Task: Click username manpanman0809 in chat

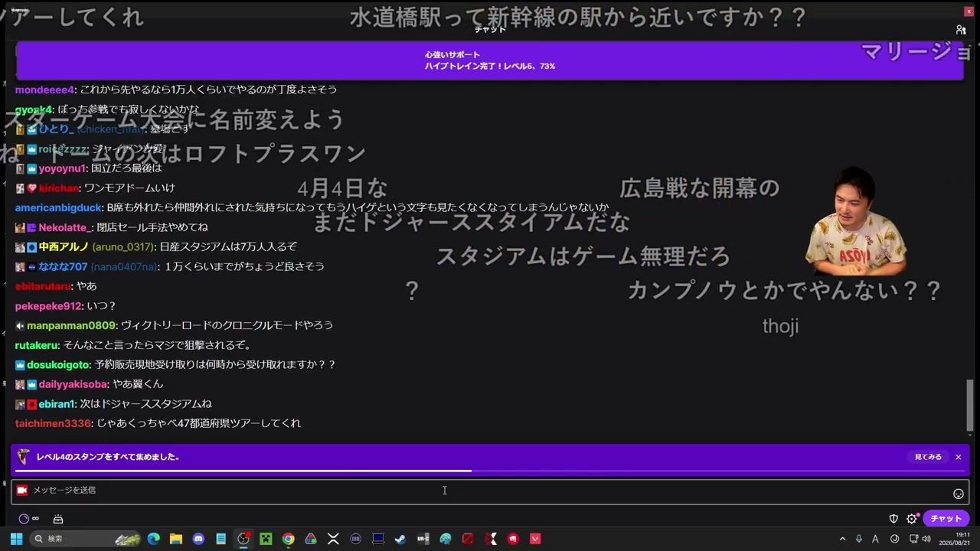Action: pos(71,325)
